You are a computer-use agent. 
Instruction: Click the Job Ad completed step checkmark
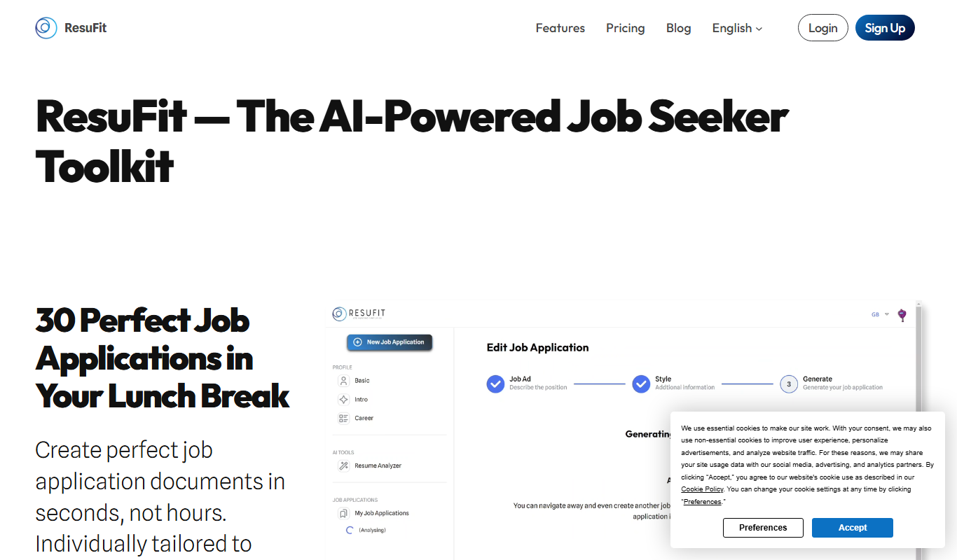[495, 384]
